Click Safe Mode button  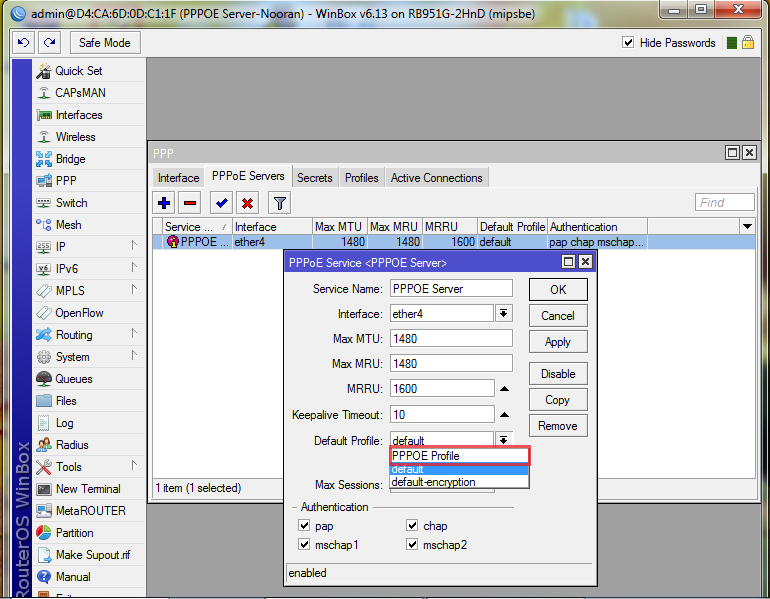pyautogui.click(x=105, y=43)
